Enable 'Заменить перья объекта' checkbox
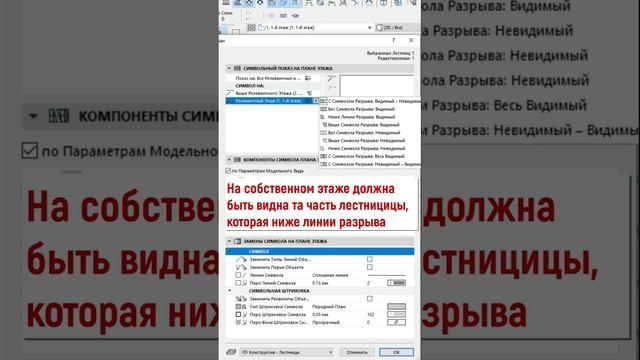 369,267
